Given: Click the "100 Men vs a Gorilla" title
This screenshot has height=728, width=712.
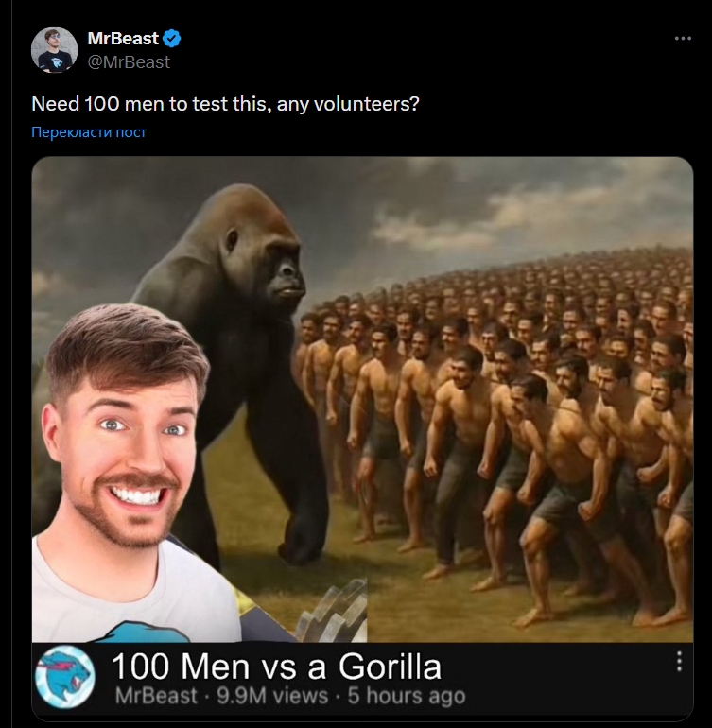Looking at the screenshot, I should [276, 667].
